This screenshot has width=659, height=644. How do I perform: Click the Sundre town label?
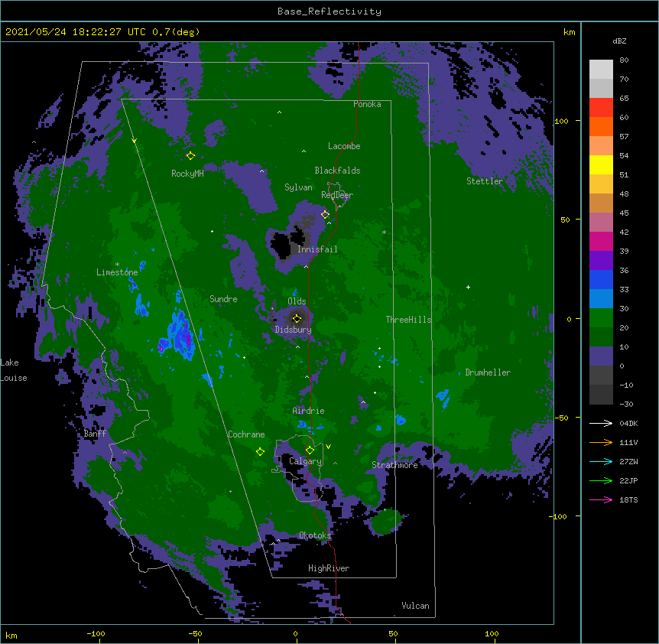223,299
